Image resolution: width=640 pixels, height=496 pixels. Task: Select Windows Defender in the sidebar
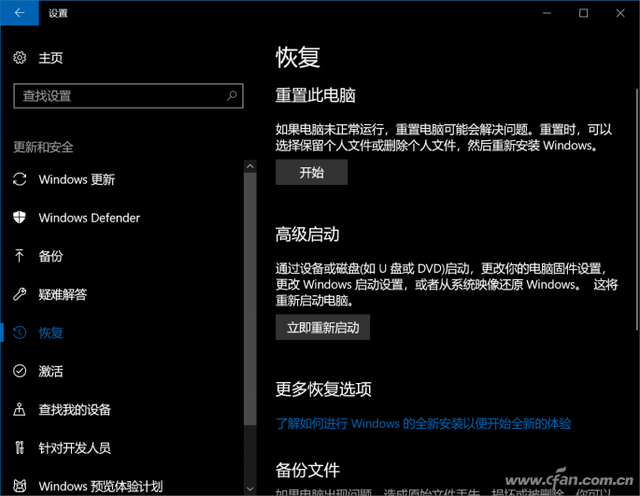(x=89, y=218)
